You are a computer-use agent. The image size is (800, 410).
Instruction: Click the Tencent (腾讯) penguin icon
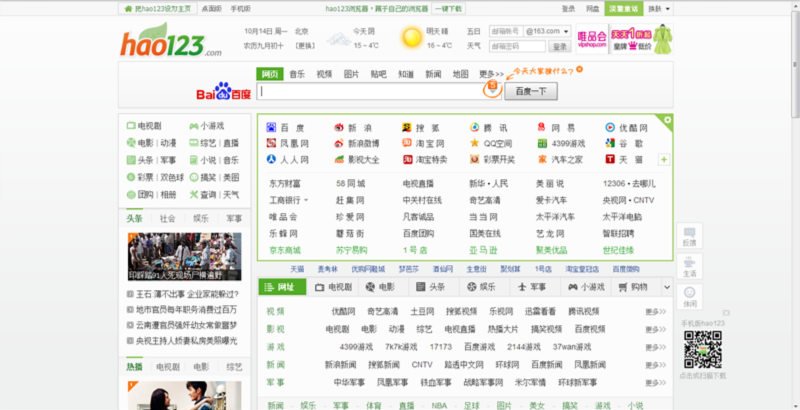pos(474,128)
